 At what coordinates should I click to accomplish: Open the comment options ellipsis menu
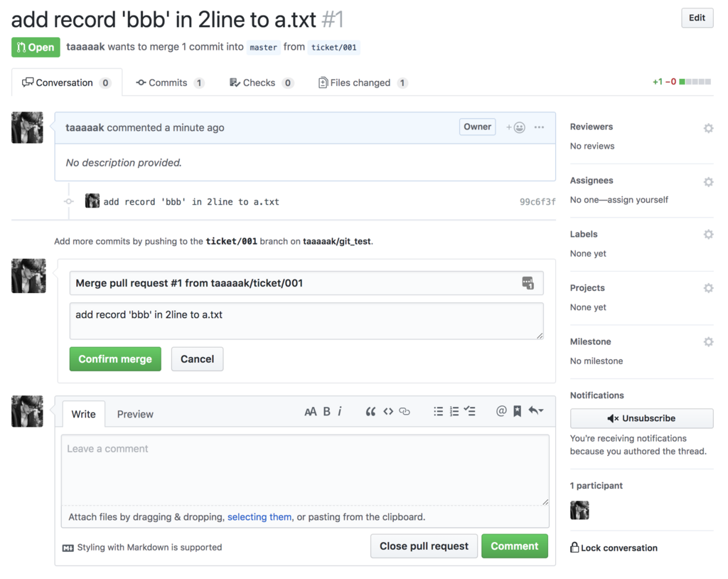(x=539, y=127)
